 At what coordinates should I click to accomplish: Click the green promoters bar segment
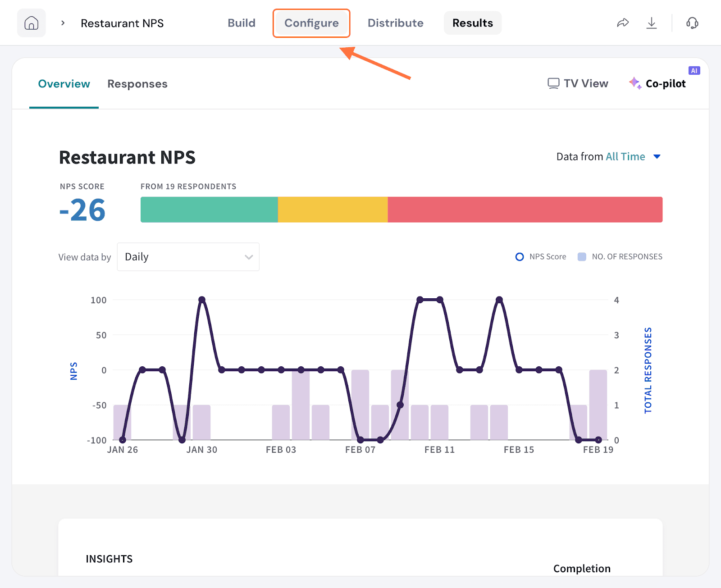pyautogui.click(x=209, y=210)
